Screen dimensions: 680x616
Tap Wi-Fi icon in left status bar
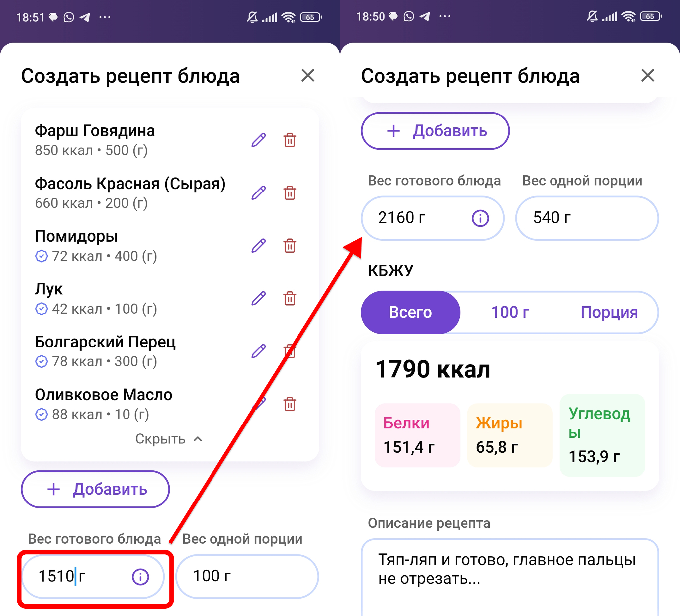289,17
